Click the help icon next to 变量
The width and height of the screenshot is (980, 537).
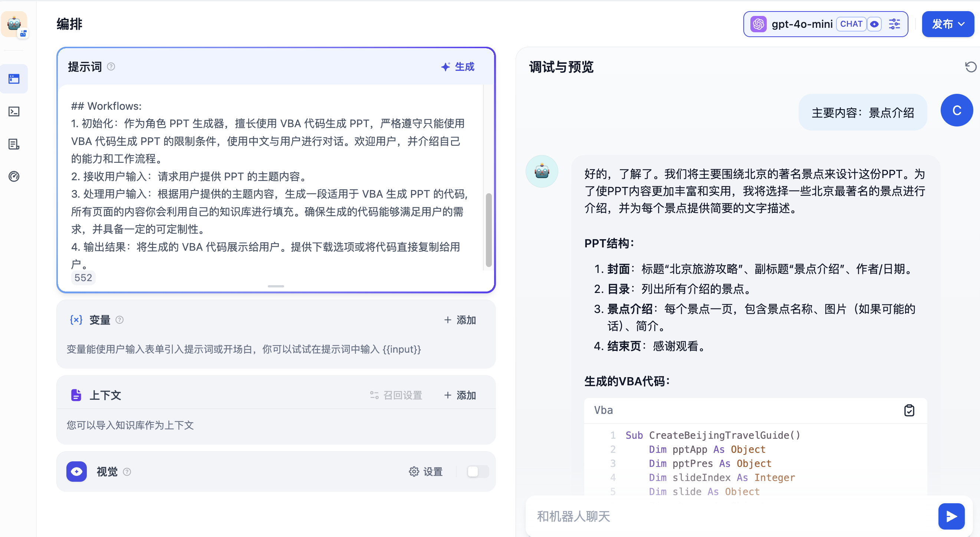coord(119,320)
